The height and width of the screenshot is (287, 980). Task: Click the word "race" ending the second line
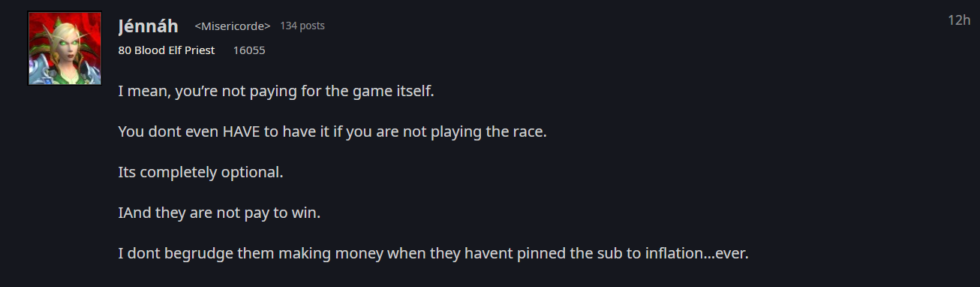coord(531,133)
